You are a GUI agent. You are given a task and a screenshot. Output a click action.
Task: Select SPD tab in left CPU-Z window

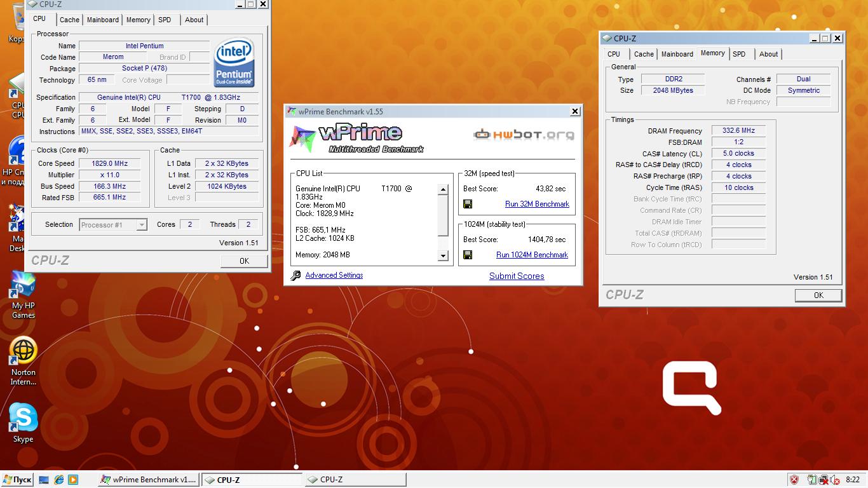(x=165, y=20)
